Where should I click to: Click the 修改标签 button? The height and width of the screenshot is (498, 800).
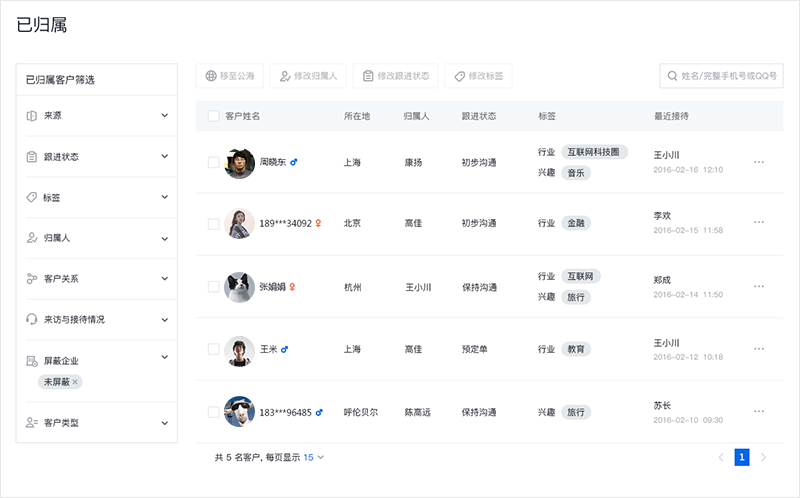pos(478,76)
